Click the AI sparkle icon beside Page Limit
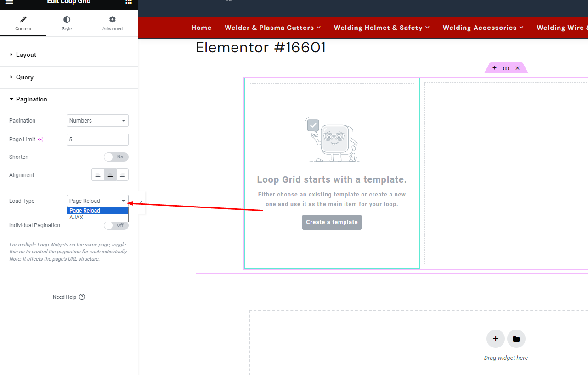This screenshot has width=588, height=375. 40,140
